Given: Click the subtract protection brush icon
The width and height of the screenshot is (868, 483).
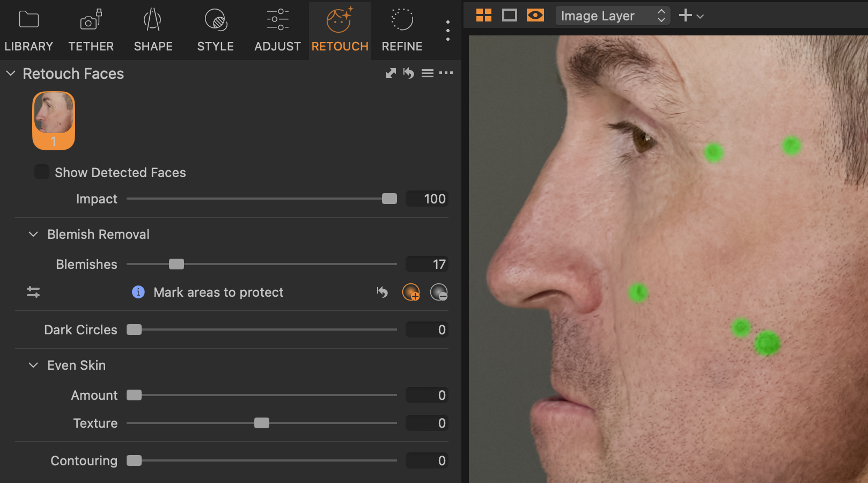Looking at the screenshot, I should [439, 292].
